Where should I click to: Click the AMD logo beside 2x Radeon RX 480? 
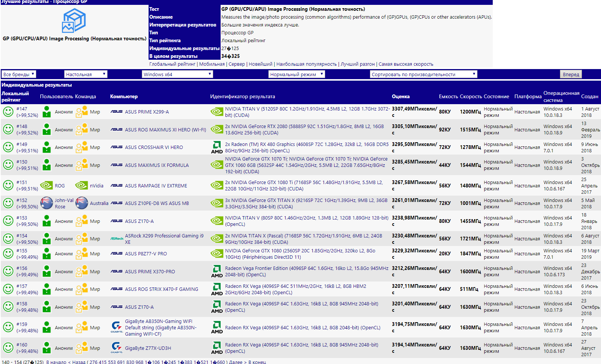[217, 147]
